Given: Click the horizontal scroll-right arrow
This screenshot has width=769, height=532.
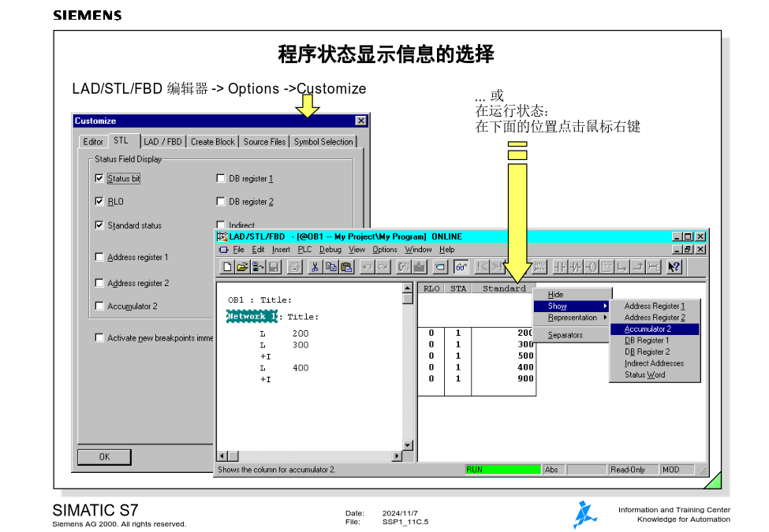Looking at the screenshot, I should [x=397, y=456].
